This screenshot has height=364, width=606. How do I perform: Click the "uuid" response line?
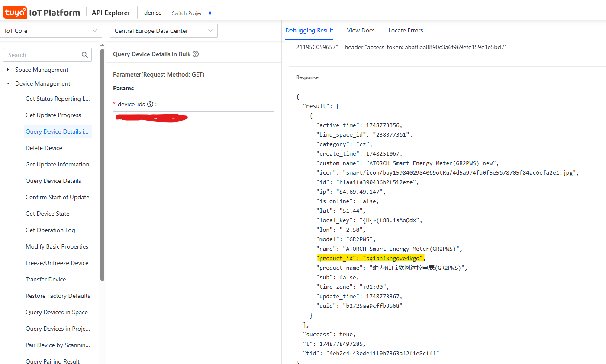point(359,306)
